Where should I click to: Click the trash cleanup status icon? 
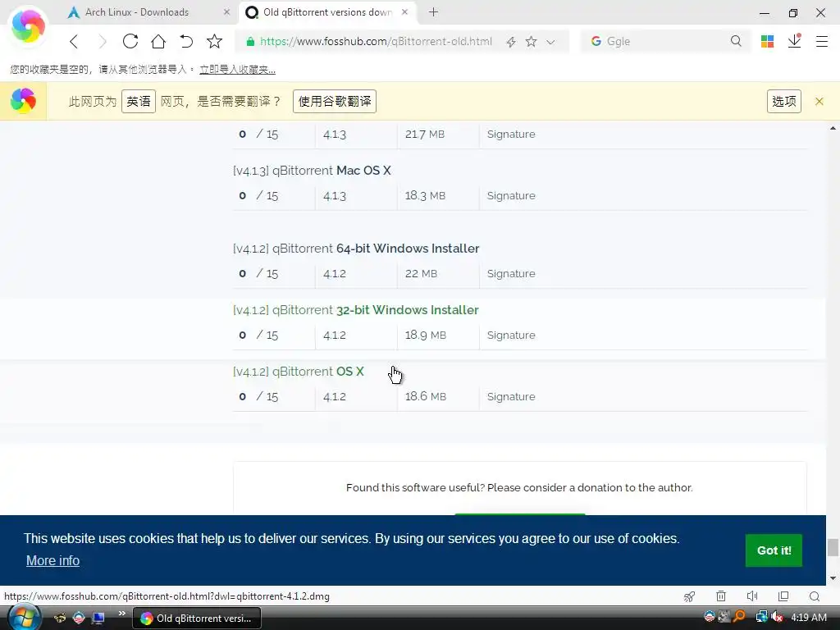coord(721,596)
